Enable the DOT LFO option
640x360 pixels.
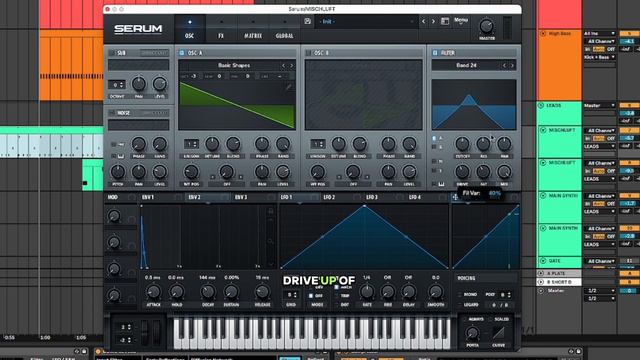coord(336,304)
